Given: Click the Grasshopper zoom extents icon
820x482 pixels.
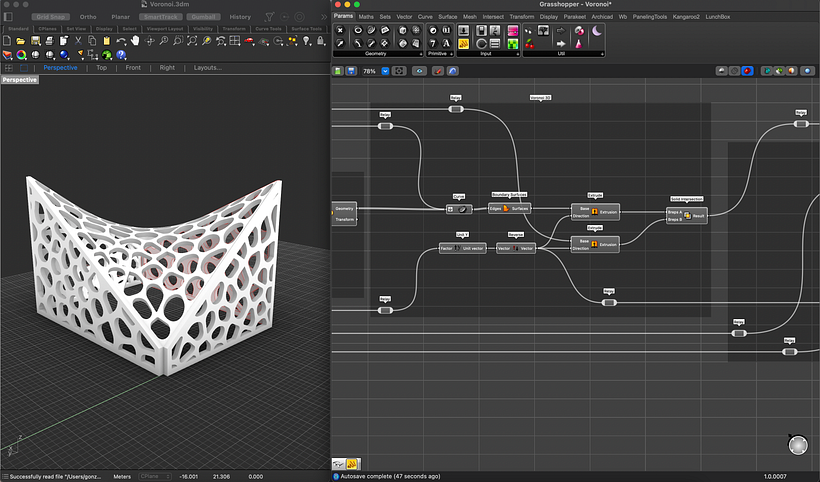Looking at the screenshot, I should (x=399, y=72).
